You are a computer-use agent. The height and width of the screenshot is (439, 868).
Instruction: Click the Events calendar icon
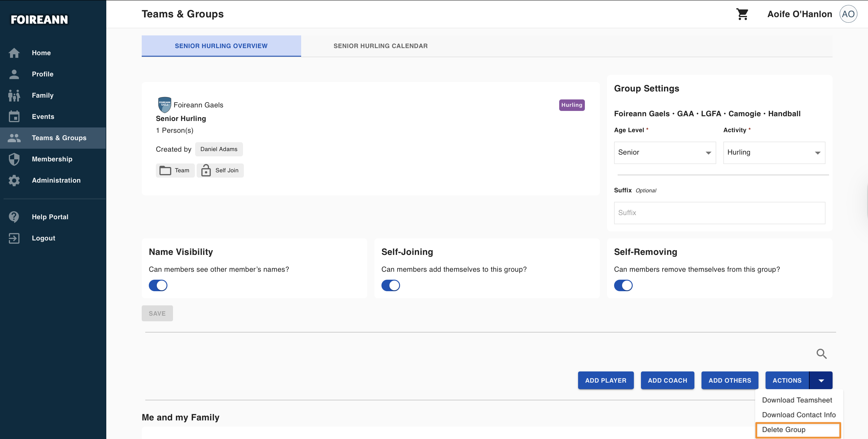click(14, 117)
